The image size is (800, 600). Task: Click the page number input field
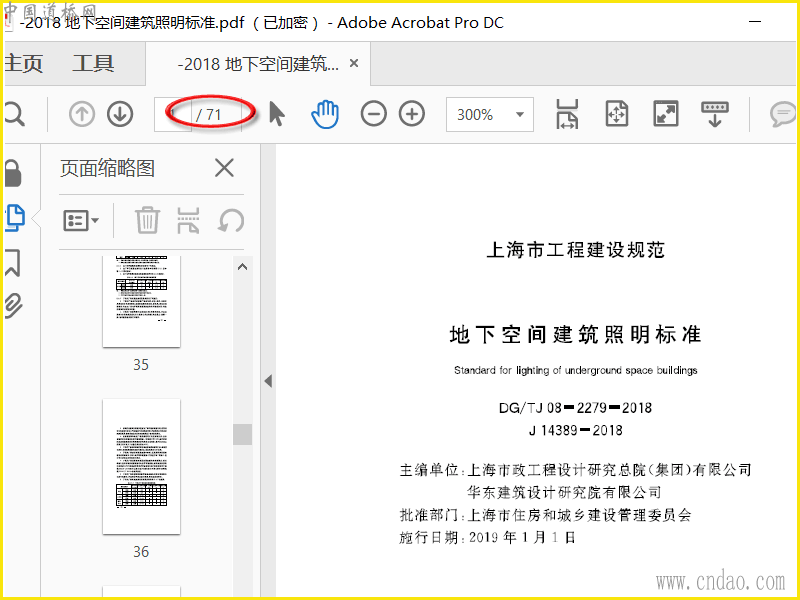pos(173,114)
